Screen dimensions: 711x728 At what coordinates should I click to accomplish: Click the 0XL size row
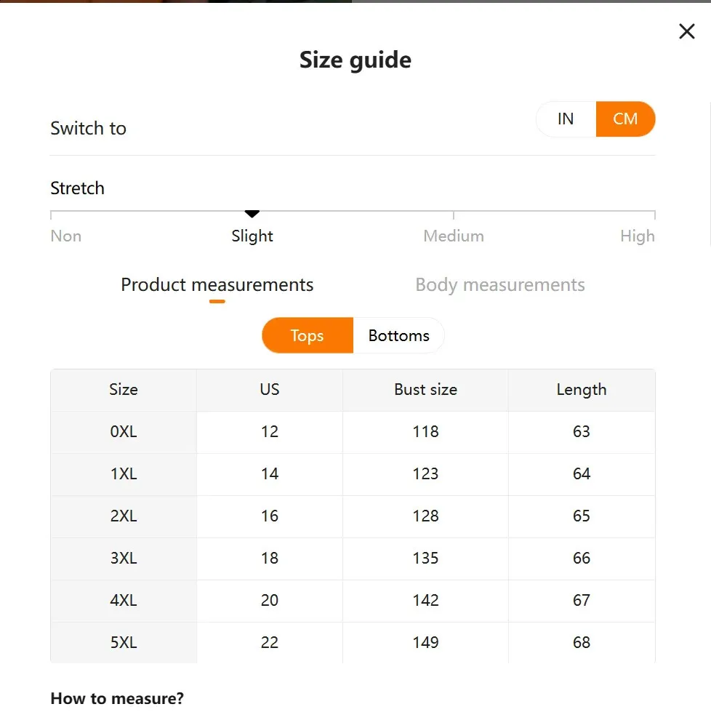(124, 431)
